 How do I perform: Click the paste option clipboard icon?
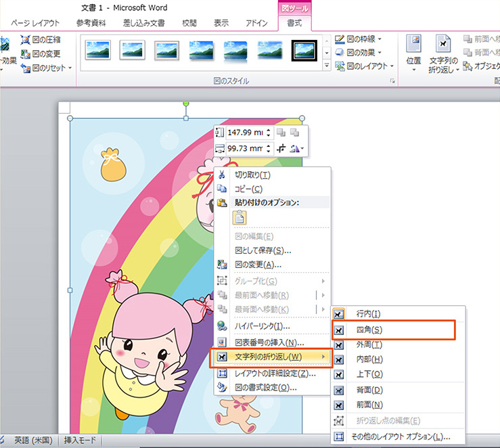click(x=240, y=219)
